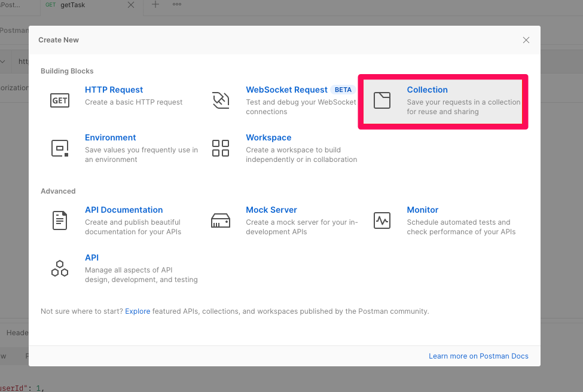Select the HTTP Request GET icon
The width and height of the screenshot is (583, 392).
[x=60, y=100]
